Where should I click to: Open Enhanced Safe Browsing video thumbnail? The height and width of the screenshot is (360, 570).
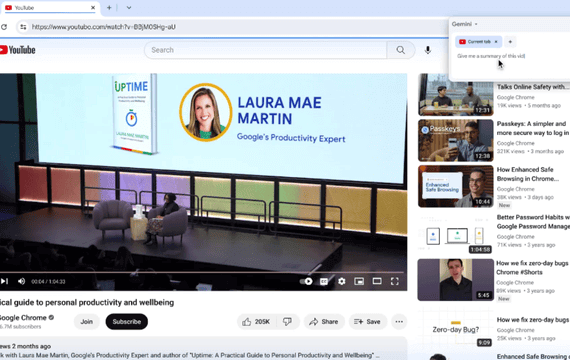(455, 186)
